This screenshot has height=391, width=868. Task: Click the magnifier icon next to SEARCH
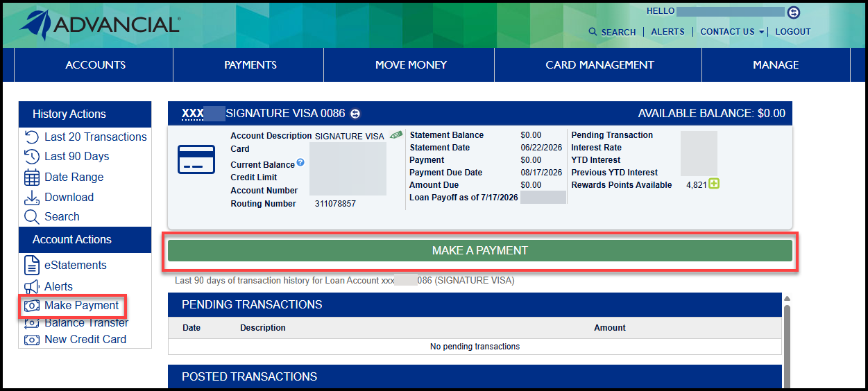[x=593, y=32]
